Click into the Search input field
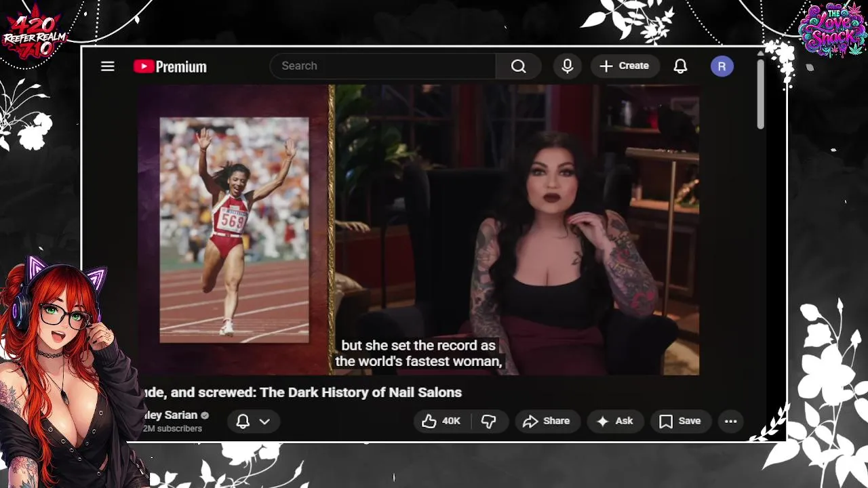This screenshot has width=868, height=488. pyautogui.click(x=383, y=66)
